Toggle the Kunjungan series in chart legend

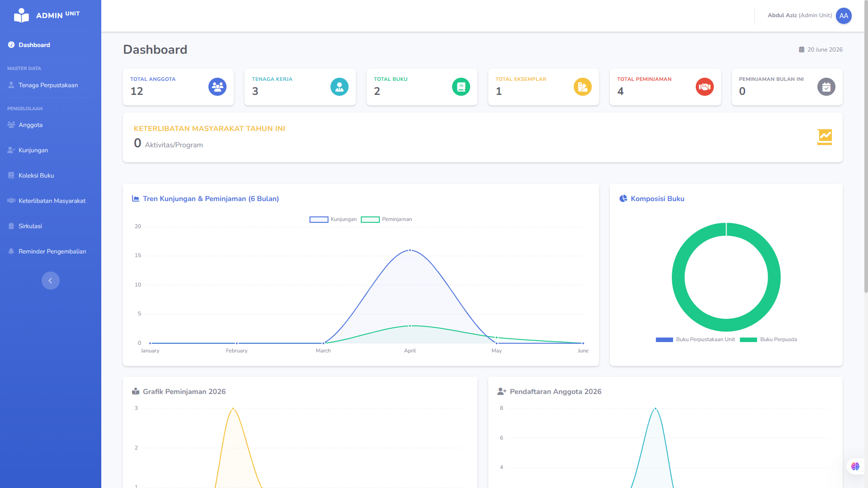point(333,219)
